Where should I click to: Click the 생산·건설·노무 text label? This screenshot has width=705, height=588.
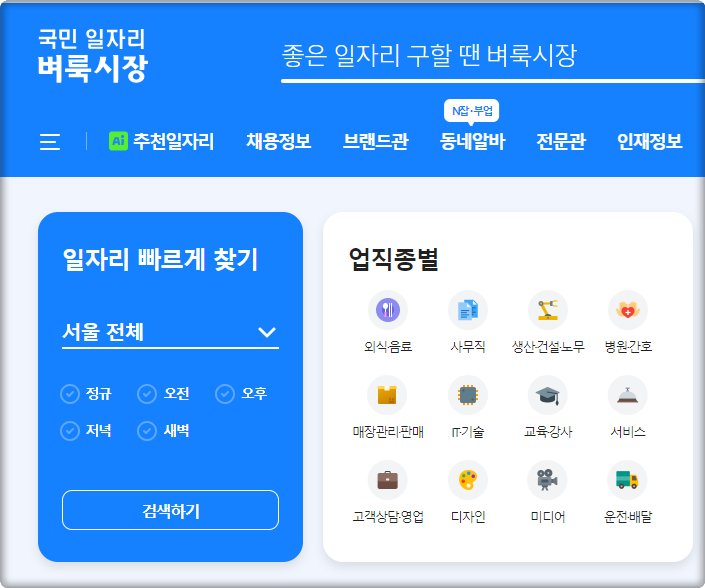pos(548,347)
